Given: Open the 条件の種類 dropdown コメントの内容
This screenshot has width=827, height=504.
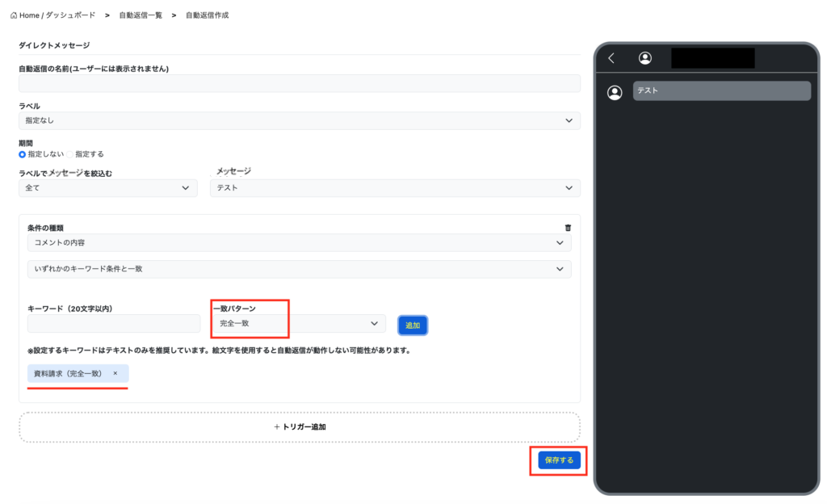Looking at the screenshot, I should click(299, 242).
